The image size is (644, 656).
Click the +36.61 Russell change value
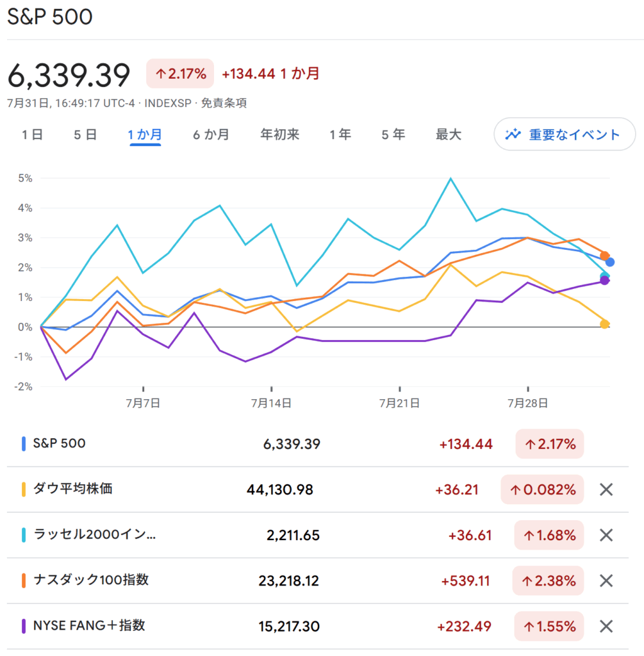[470, 535]
